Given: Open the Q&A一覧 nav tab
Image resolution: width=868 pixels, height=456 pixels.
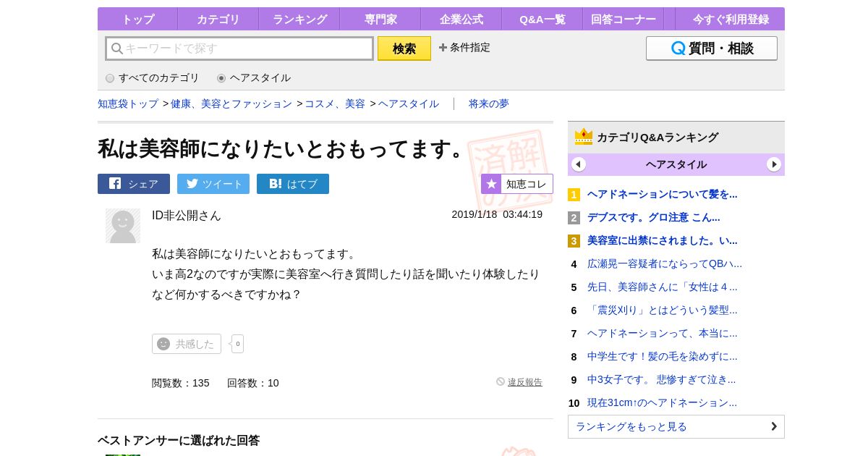Looking at the screenshot, I should (542, 19).
